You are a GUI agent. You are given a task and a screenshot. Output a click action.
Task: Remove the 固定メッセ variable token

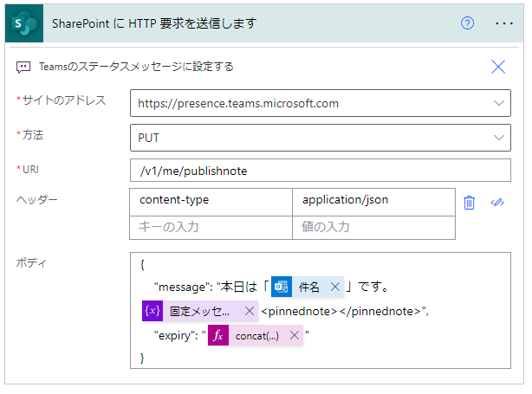click(x=250, y=311)
